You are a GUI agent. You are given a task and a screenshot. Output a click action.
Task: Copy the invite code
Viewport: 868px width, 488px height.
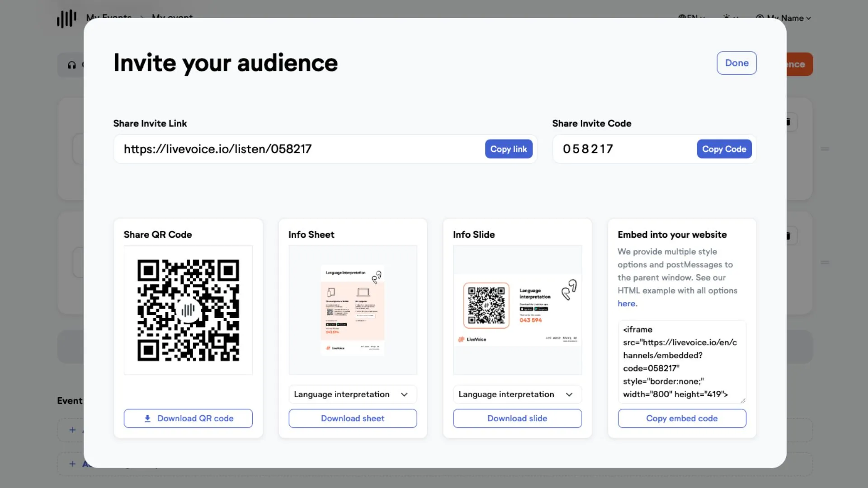pyautogui.click(x=724, y=149)
